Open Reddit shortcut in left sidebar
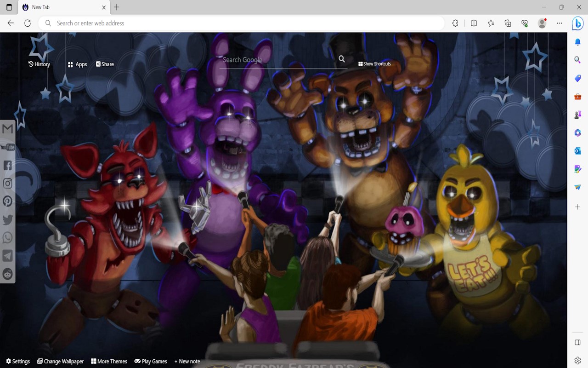 click(x=7, y=274)
